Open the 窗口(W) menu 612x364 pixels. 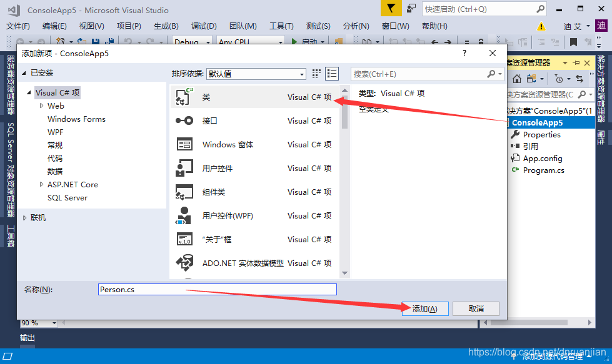click(395, 26)
